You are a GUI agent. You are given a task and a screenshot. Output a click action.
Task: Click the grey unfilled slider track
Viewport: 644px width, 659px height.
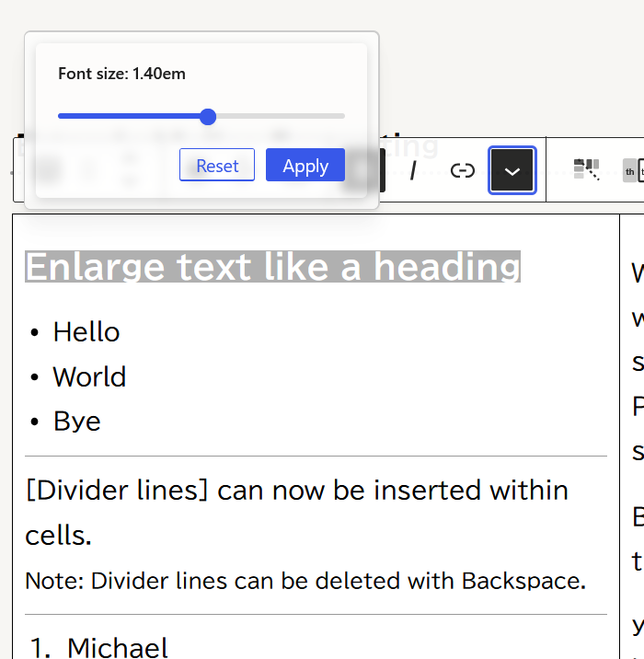pos(281,116)
